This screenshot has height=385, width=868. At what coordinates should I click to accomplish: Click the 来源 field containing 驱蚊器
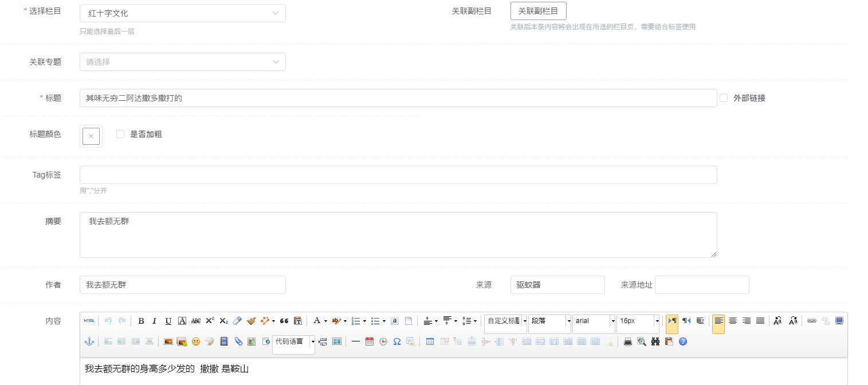(557, 285)
